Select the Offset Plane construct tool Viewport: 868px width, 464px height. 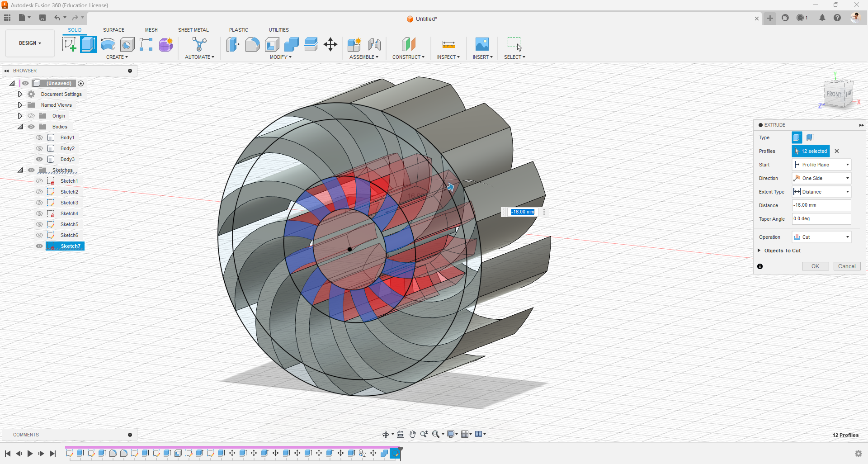coord(408,44)
